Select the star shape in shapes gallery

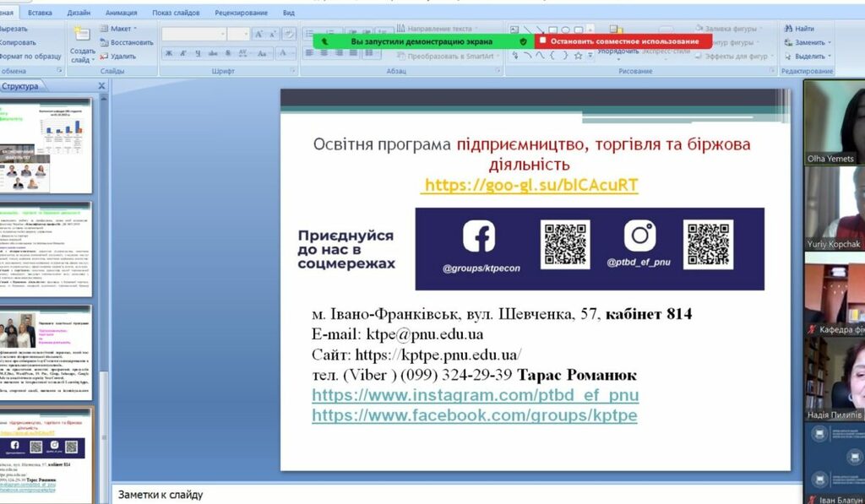point(579,56)
